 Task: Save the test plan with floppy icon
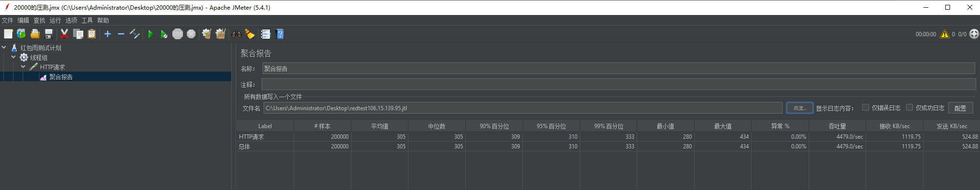pos(48,34)
